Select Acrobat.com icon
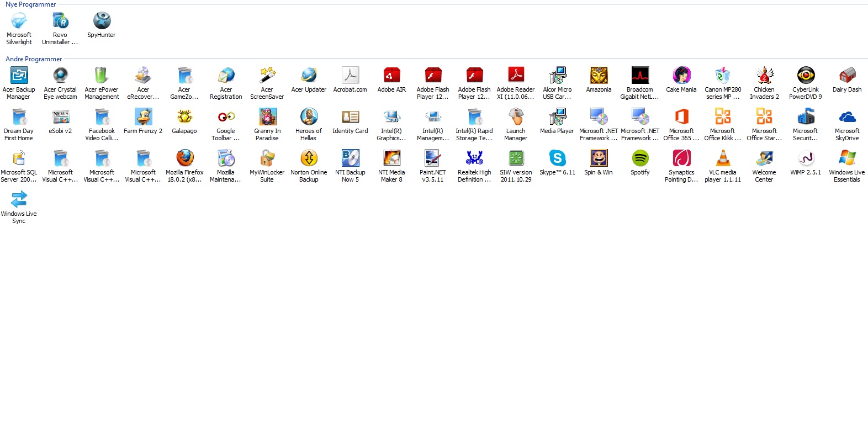The image size is (868, 440). click(350, 75)
